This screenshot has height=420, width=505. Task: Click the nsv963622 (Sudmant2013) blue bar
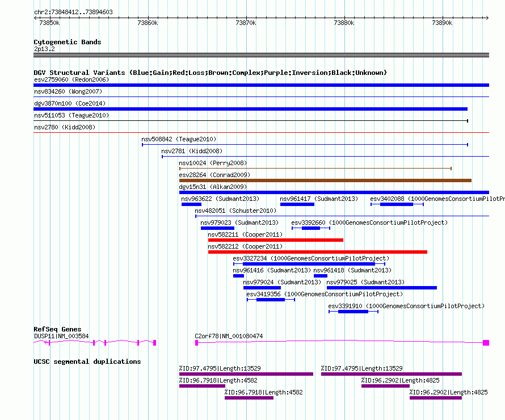click(x=191, y=204)
